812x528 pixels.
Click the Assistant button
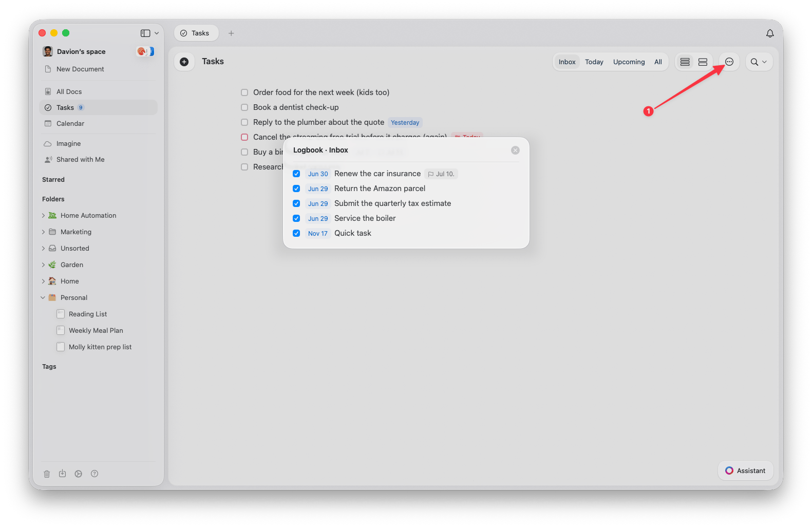(x=745, y=470)
